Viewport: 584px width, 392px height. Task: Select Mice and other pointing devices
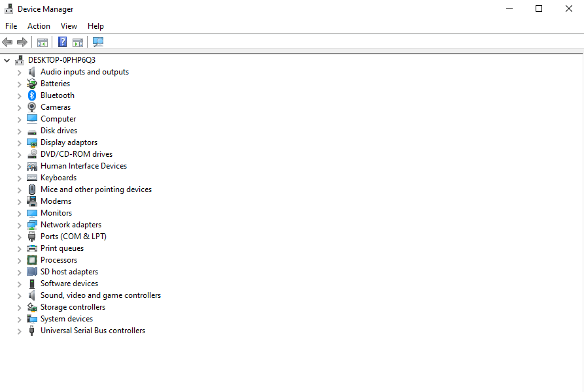[x=96, y=189]
